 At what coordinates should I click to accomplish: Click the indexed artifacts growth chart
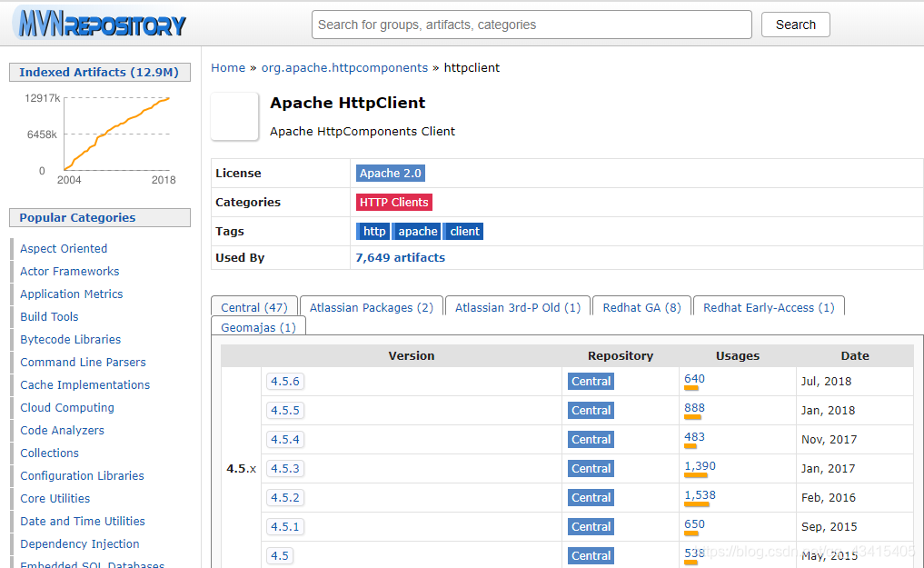tap(100, 138)
